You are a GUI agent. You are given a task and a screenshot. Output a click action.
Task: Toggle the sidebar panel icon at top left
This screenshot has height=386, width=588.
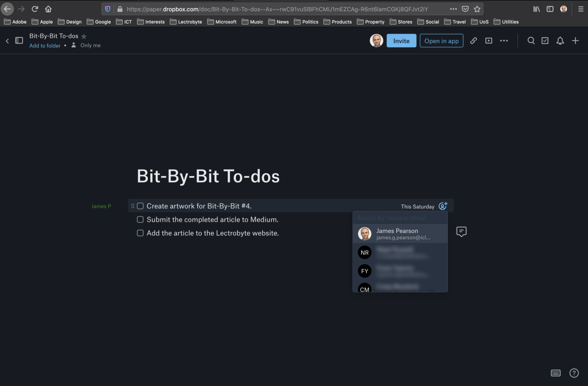(x=19, y=39)
